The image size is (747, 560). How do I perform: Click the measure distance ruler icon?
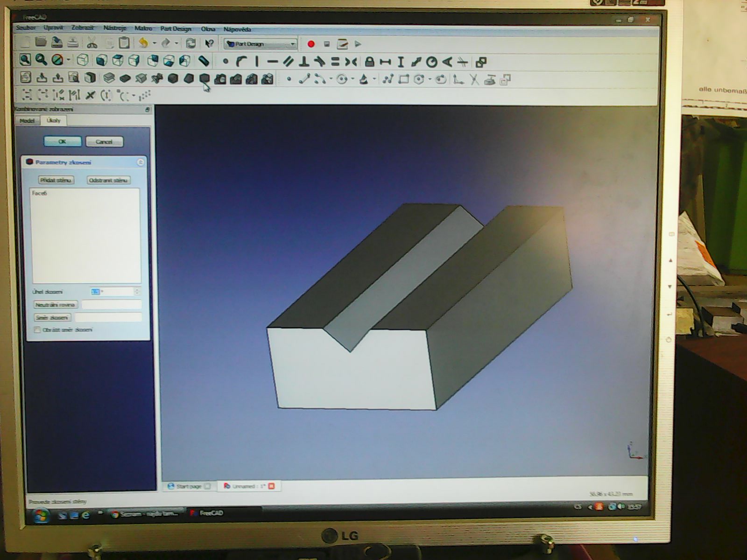(203, 61)
